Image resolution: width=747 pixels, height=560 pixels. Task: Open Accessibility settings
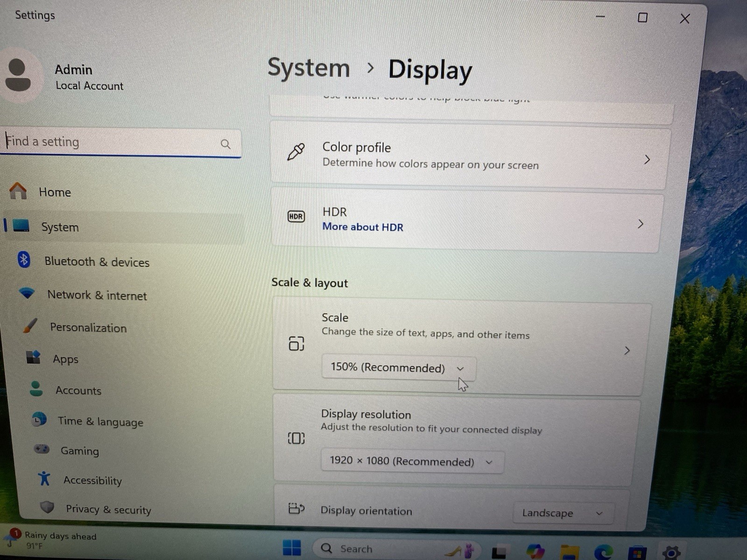[92, 481]
